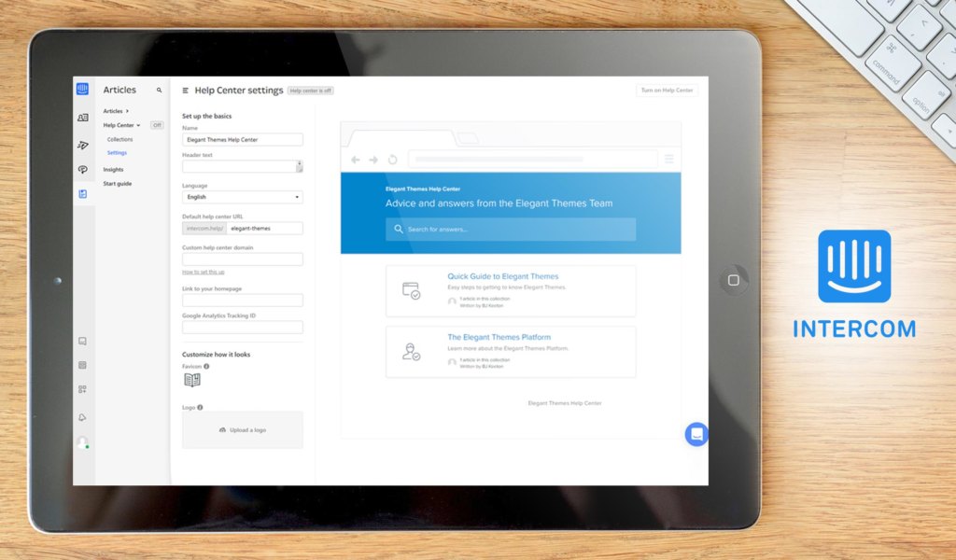Click the Turn on Help Center button

pyautogui.click(x=667, y=91)
